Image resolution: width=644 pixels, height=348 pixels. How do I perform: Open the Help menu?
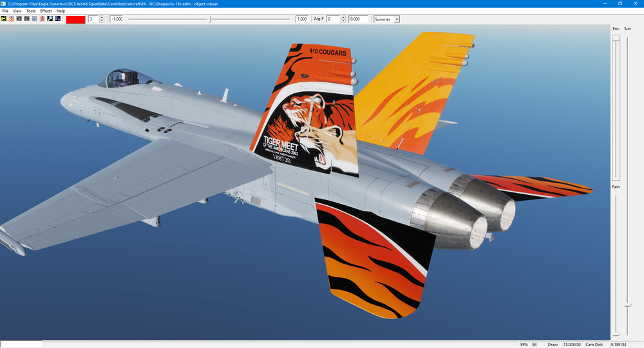tap(61, 11)
